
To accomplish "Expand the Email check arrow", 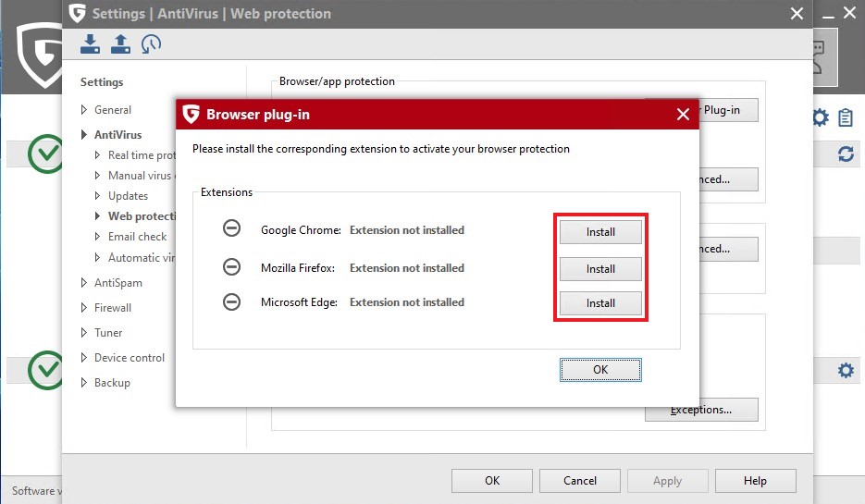I will (98, 237).
